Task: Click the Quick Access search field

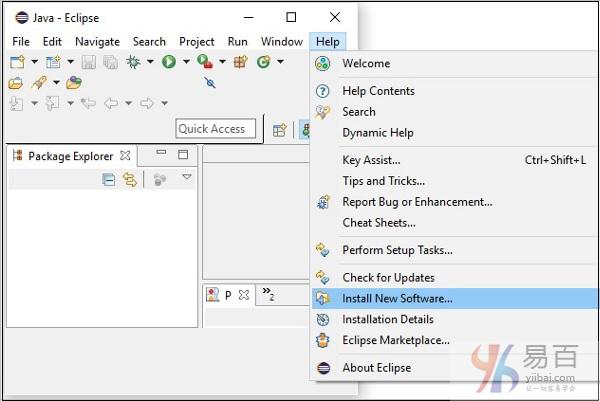Action: (x=216, y=129)
